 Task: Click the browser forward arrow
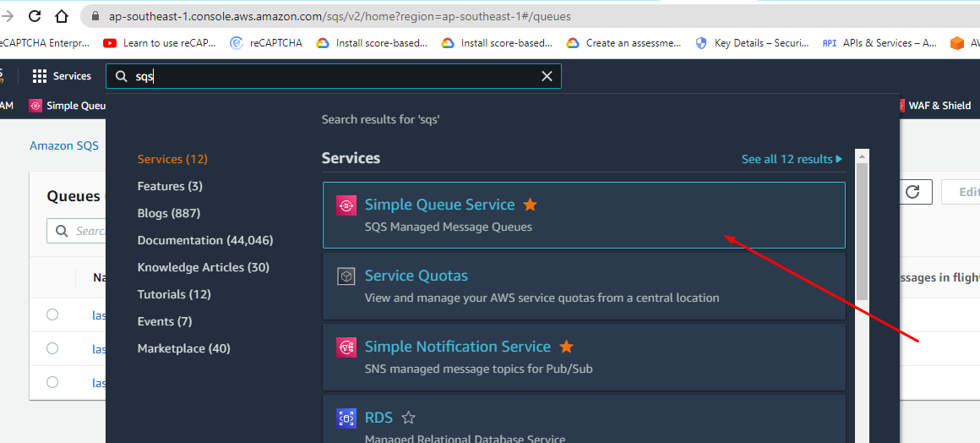pos(7,16)
